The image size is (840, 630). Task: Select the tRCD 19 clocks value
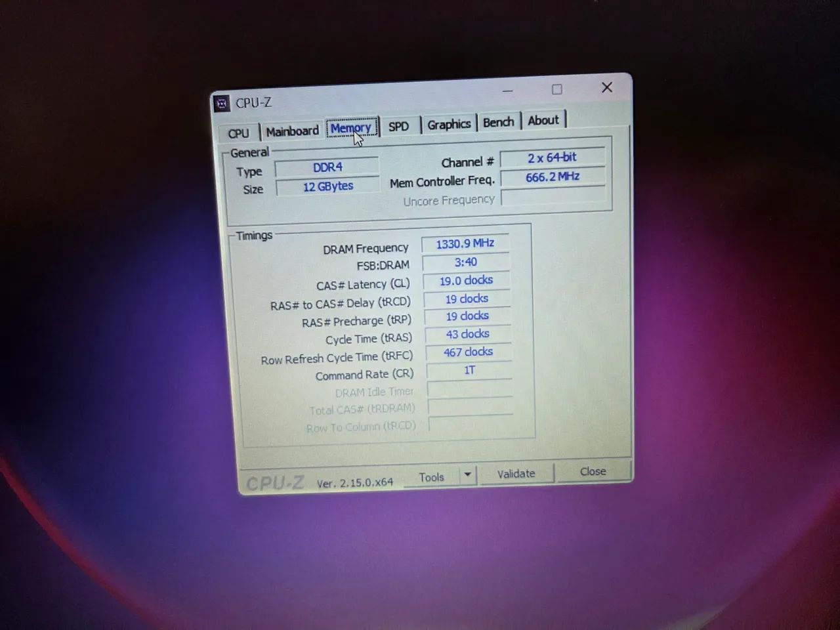point(467,299)
